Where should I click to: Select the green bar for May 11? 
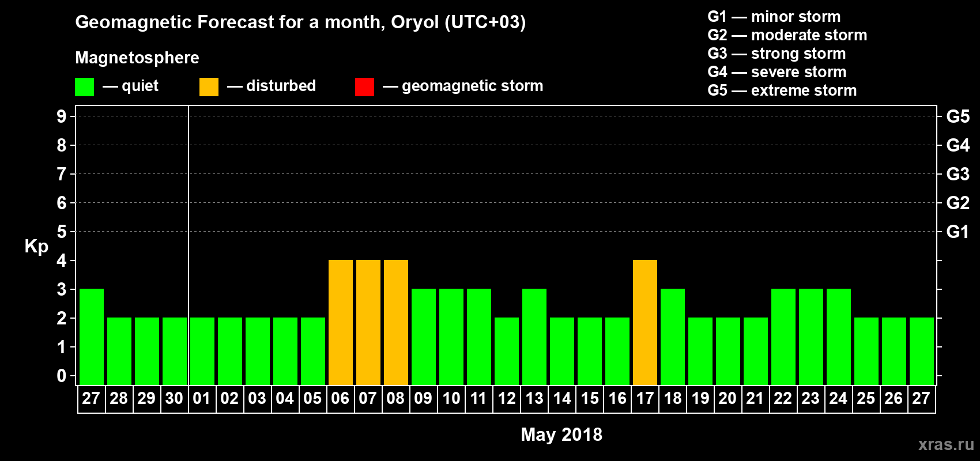click(479, 337)
